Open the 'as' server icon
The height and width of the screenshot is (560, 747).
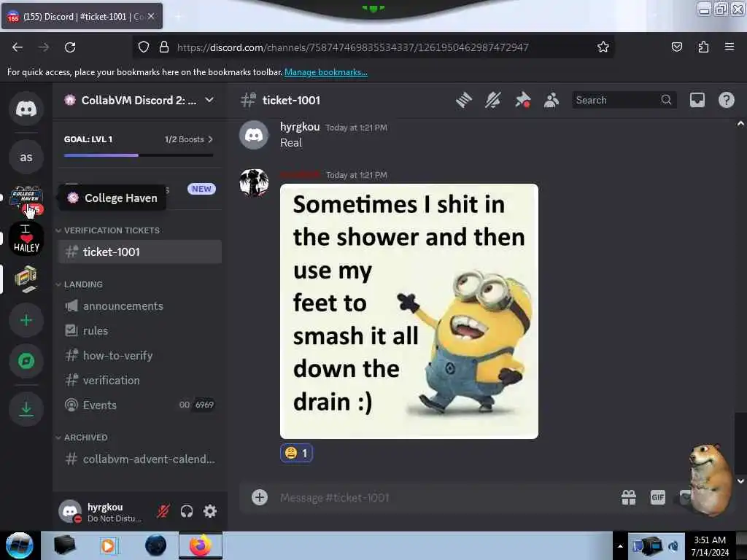(x=26, y=157)
